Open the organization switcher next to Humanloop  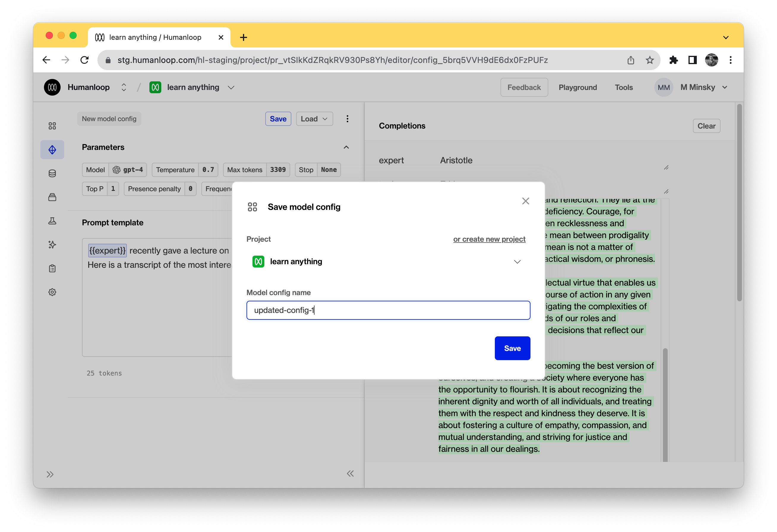(x=124, y=87)
